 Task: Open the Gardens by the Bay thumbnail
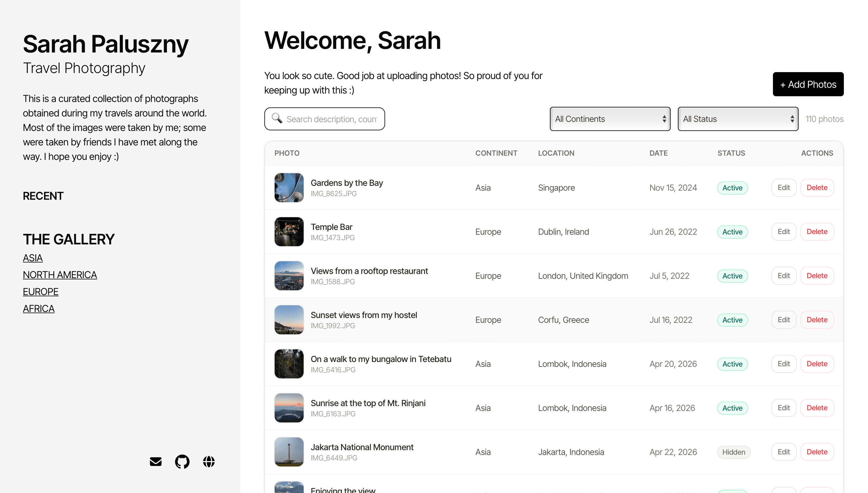(x=289, y=188)
